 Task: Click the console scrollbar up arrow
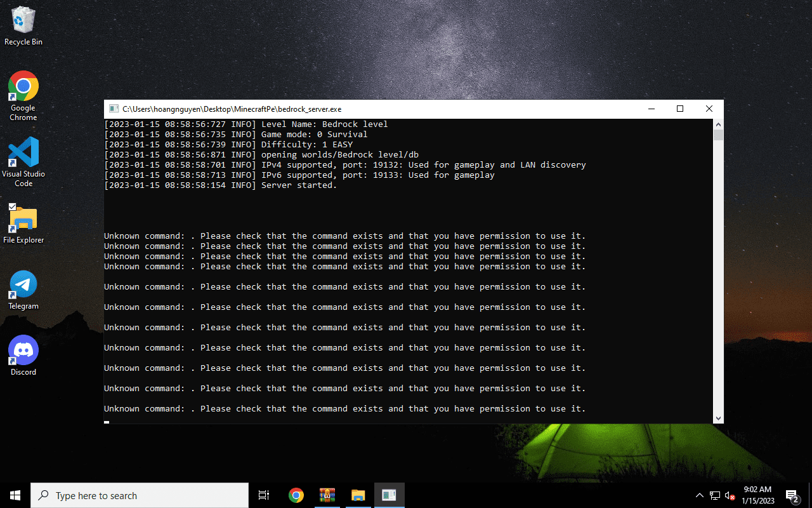coord(718,124)
